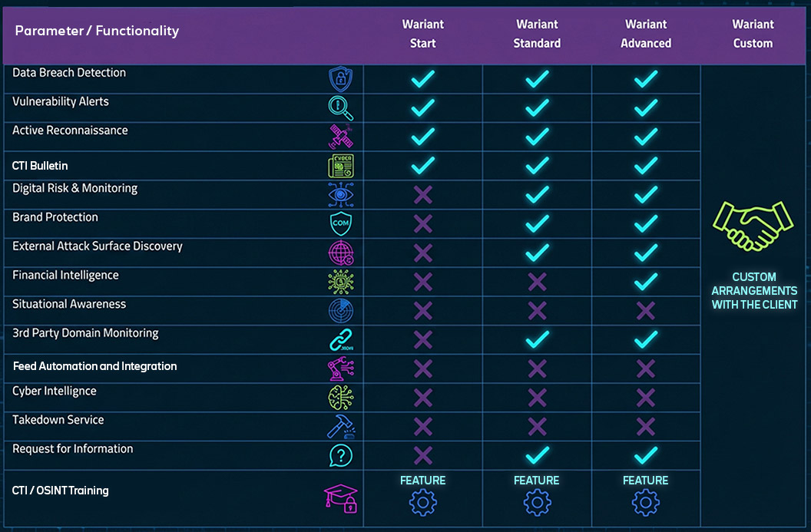Click the Data Breach Detection shield icon
811x532 pixels.
[340, 79]
